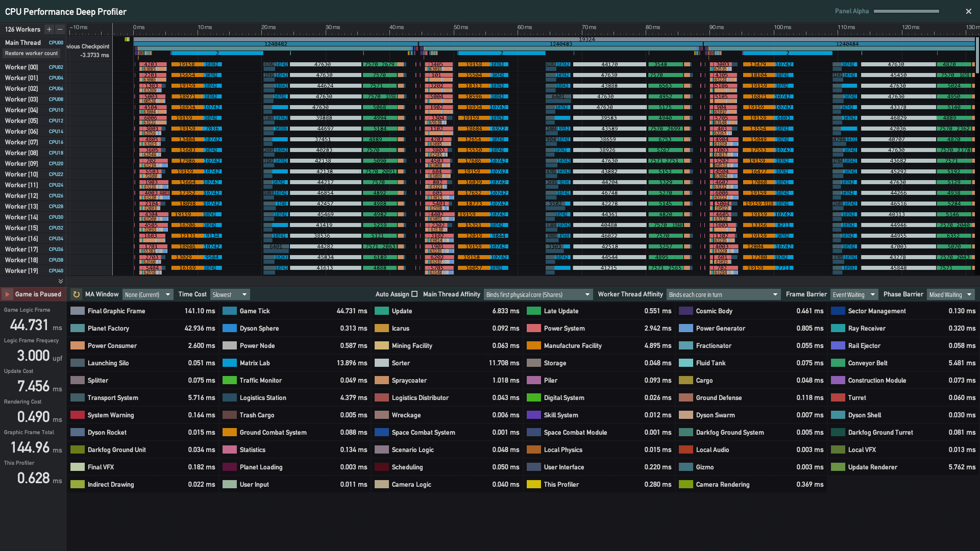
Task: Increase worker count with plus button
Action: [49, 30]
